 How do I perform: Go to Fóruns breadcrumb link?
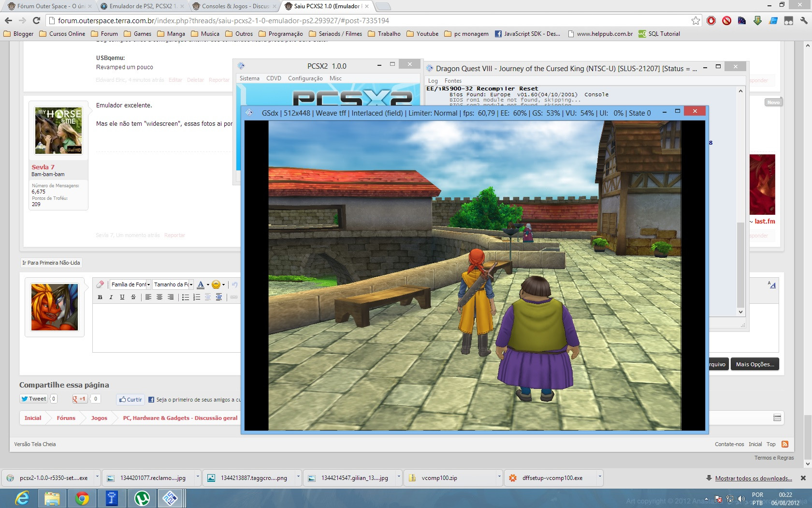(66, 418)
